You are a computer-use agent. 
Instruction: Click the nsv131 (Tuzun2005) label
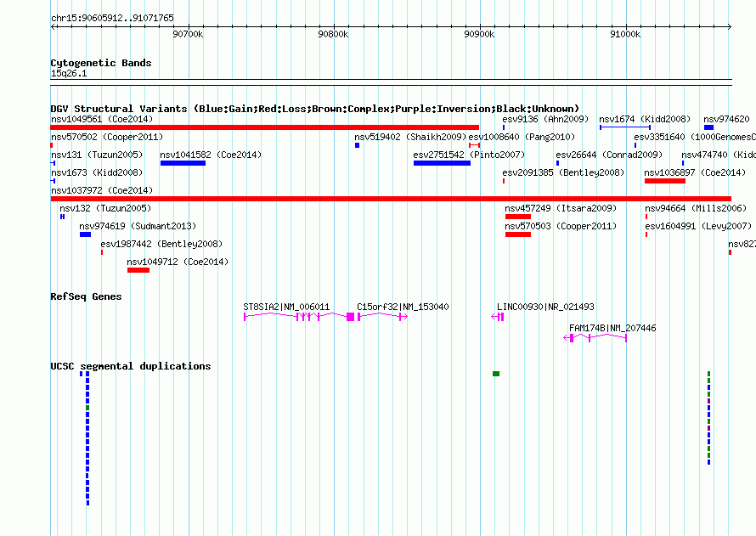pos(97,155)
